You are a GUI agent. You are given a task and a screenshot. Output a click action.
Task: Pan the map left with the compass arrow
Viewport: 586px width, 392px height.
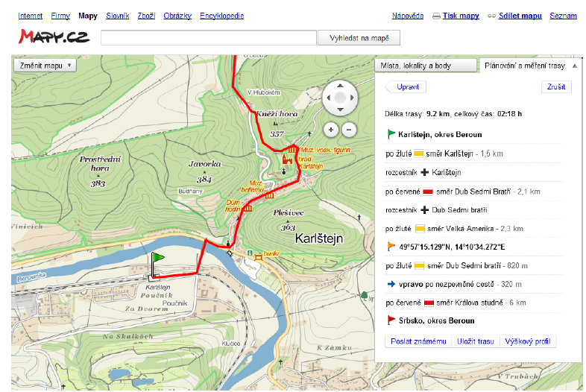pyautogui.click(x=329, y=98)
